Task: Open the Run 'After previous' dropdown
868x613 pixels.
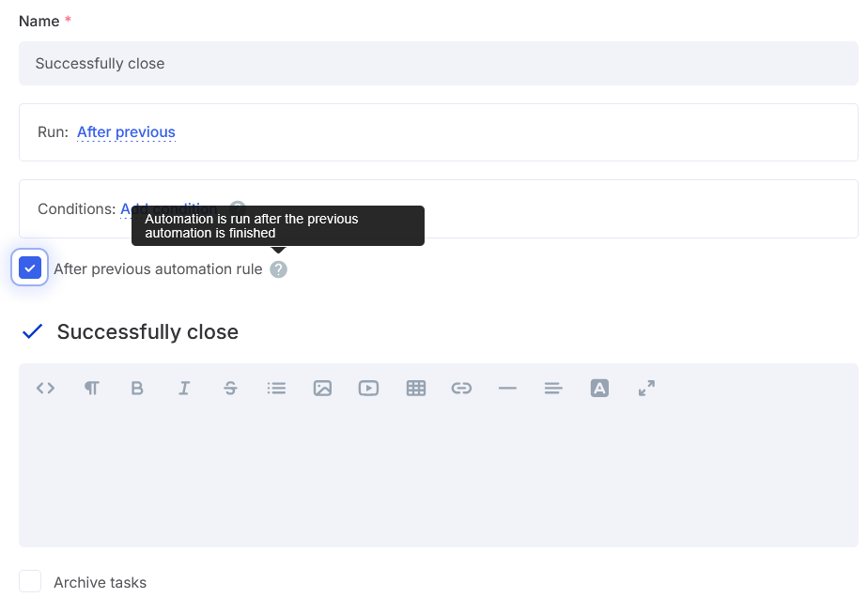Action: [x=126, y=132]
